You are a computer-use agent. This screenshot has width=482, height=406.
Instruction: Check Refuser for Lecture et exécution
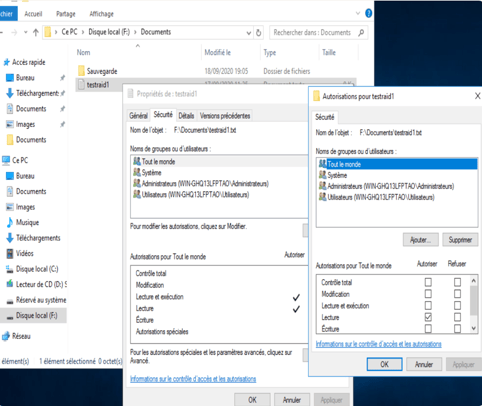(x=457, y=306)
